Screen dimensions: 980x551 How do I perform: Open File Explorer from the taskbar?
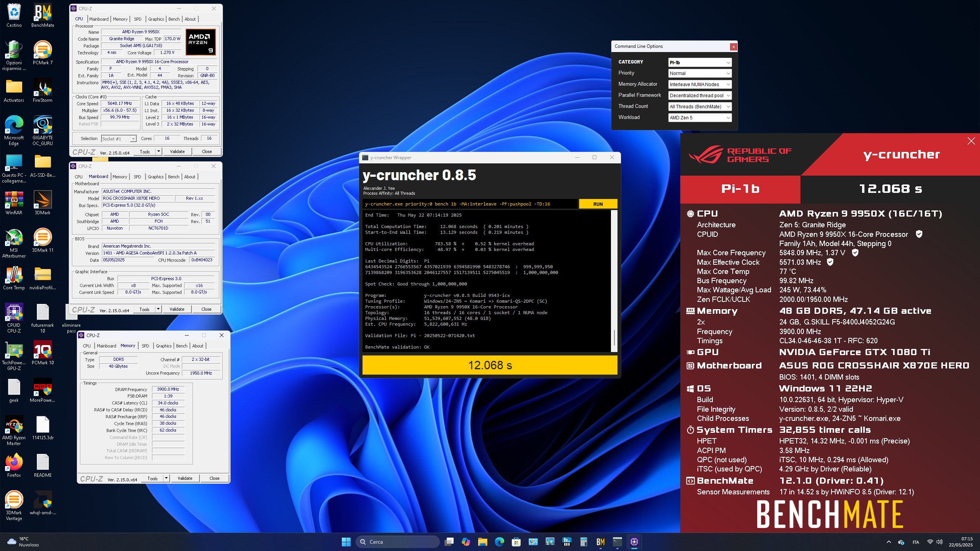pos(482,542)
